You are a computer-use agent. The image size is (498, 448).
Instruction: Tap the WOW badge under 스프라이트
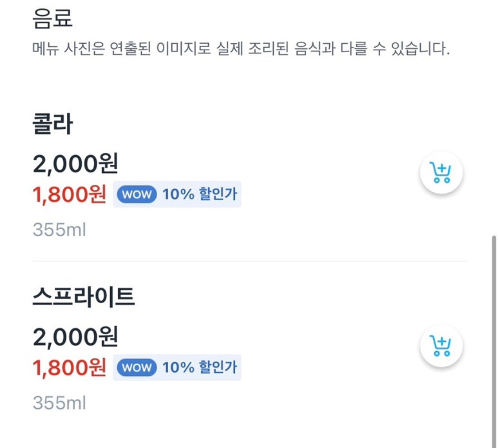pyautogui.click(x=137, y=368)
